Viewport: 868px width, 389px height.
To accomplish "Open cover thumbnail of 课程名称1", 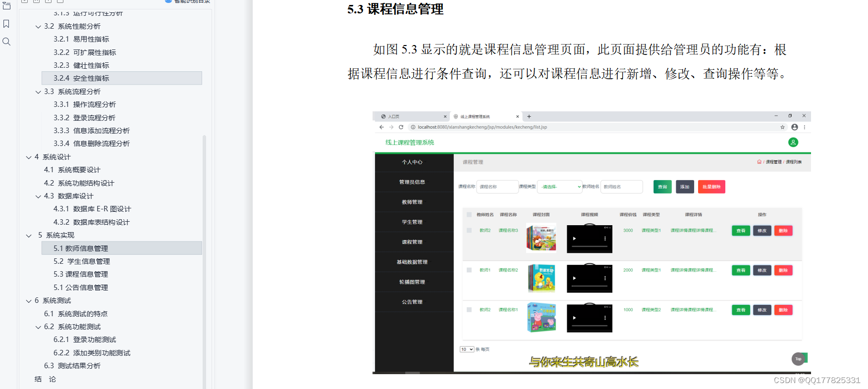I will point(542,317).
